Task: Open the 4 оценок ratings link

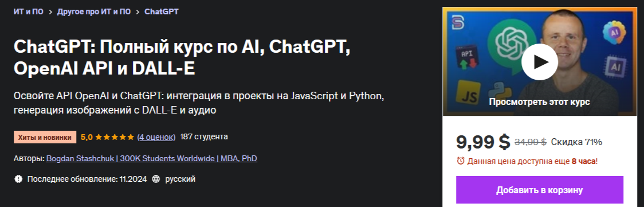Action: (156, 137)
